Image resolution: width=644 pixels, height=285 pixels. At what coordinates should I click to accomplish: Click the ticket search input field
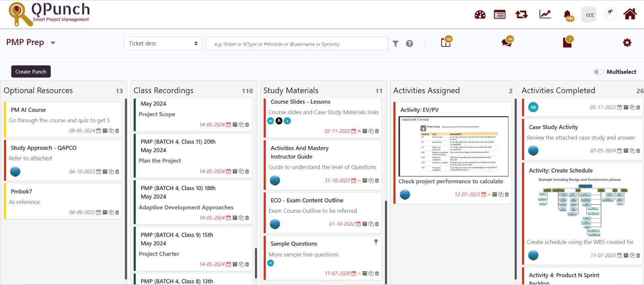(297, 44)
